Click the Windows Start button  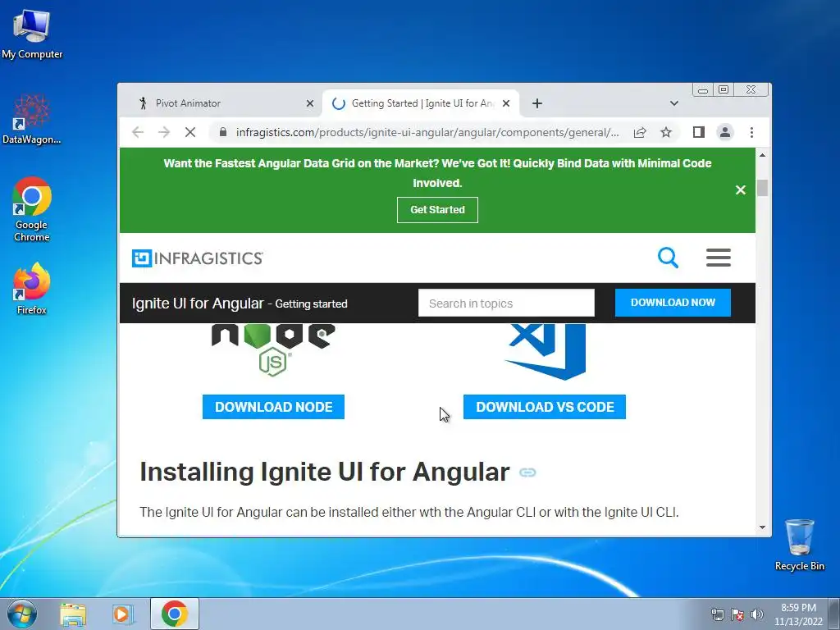pyautogui.click(x=22, y=614)
